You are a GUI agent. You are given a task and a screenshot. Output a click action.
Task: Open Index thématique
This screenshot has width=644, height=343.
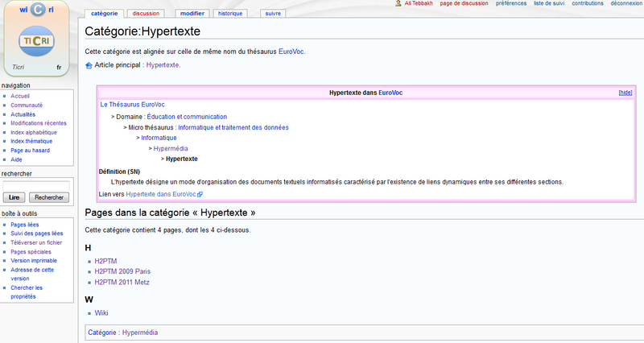point(31,142)
